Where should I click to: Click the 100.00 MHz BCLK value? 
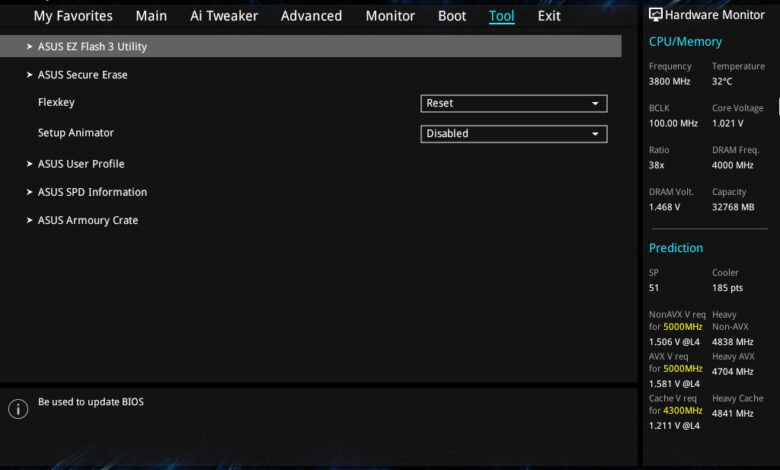pyautogui.click(x=673, y=123)
